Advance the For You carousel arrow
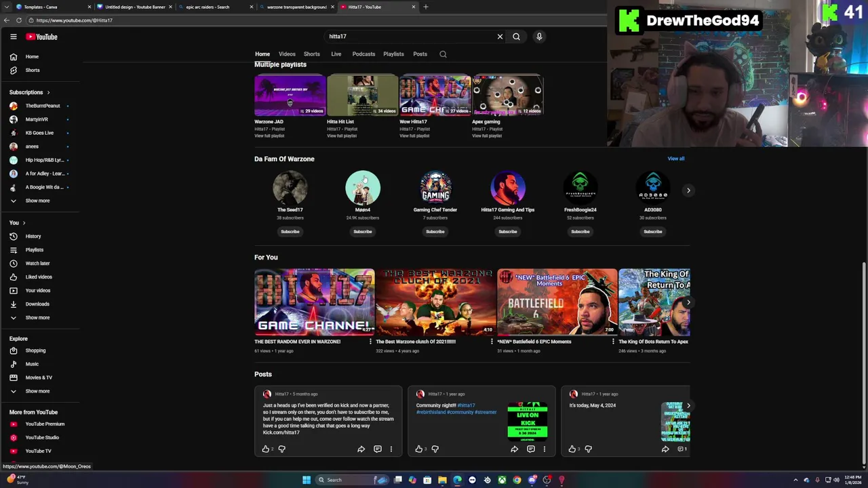Viewport: 868px width, 488px height. (688, 302)
